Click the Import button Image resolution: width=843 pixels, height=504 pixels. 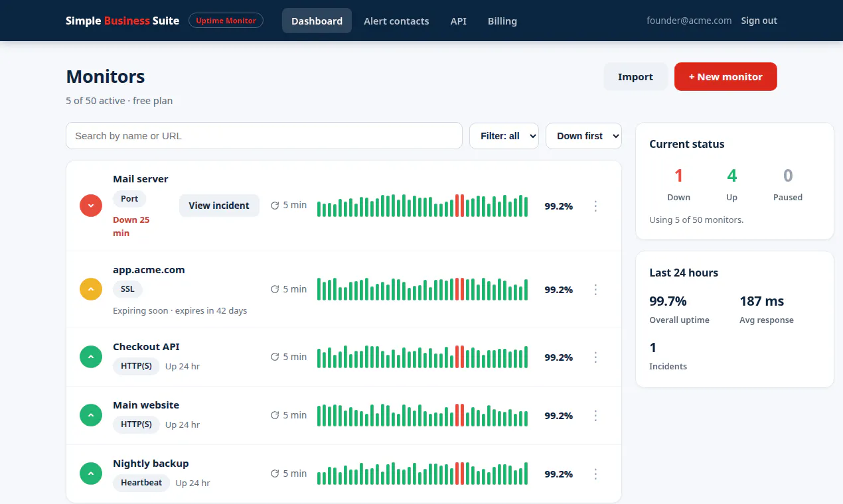(x=635, y=77)
